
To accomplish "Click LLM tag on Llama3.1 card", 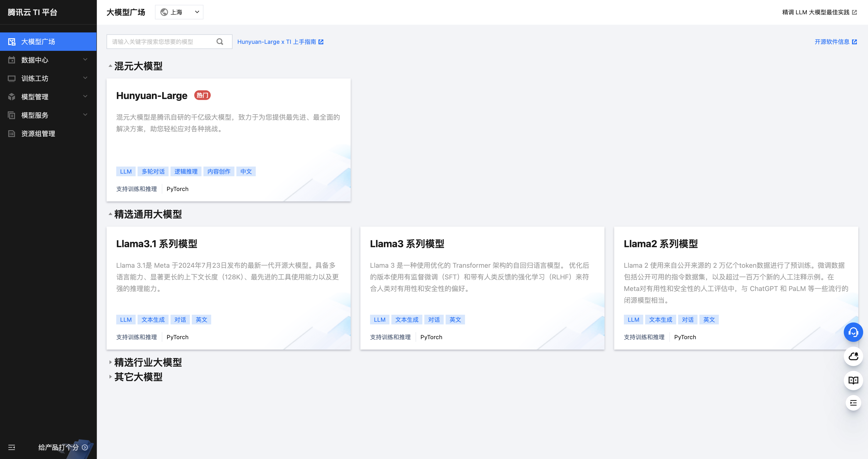I will coord(126,320).
